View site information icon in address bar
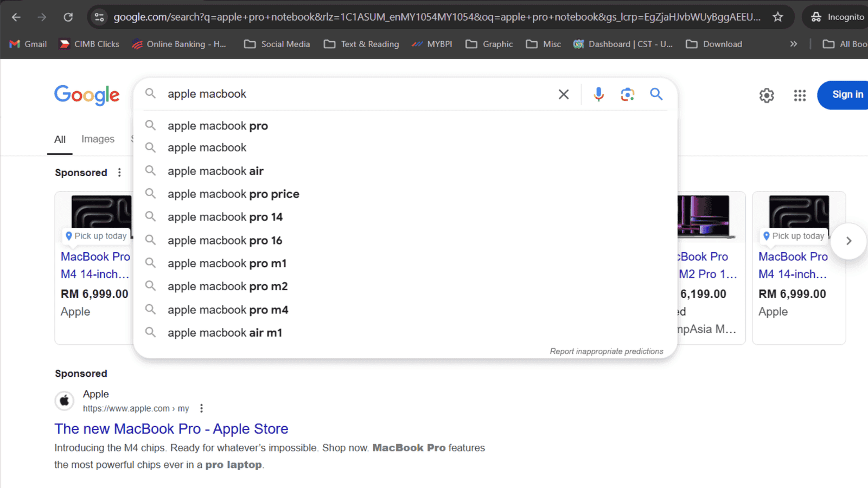 click(99, 17)
